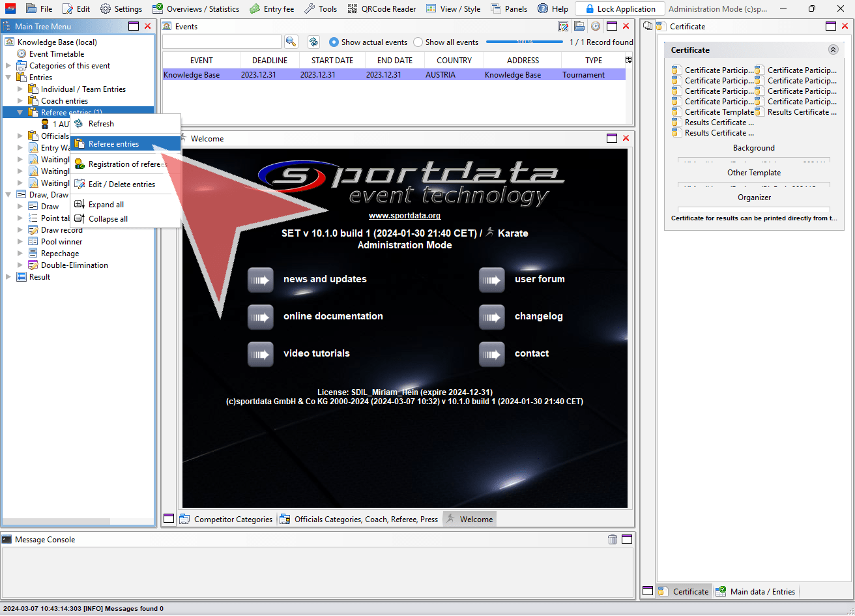The height and width of the screenshot is (616, 855).
Task: Click the Certificate Template item icon
Action: (x=676, y=112)
